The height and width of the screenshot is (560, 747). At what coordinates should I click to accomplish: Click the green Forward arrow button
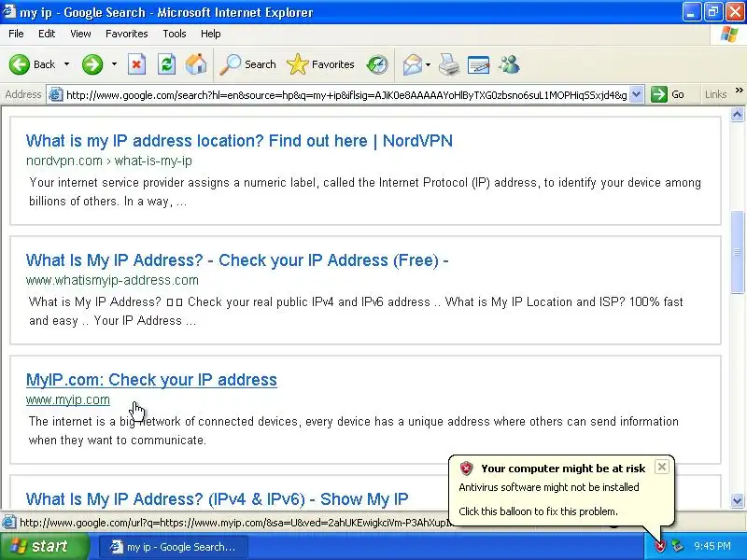[92, 64]
